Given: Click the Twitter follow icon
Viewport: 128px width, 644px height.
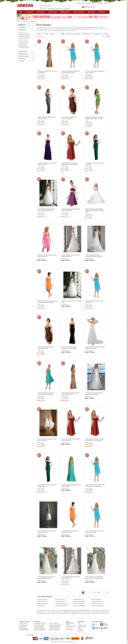Looking at the screenshot, I should coord(93,628).
